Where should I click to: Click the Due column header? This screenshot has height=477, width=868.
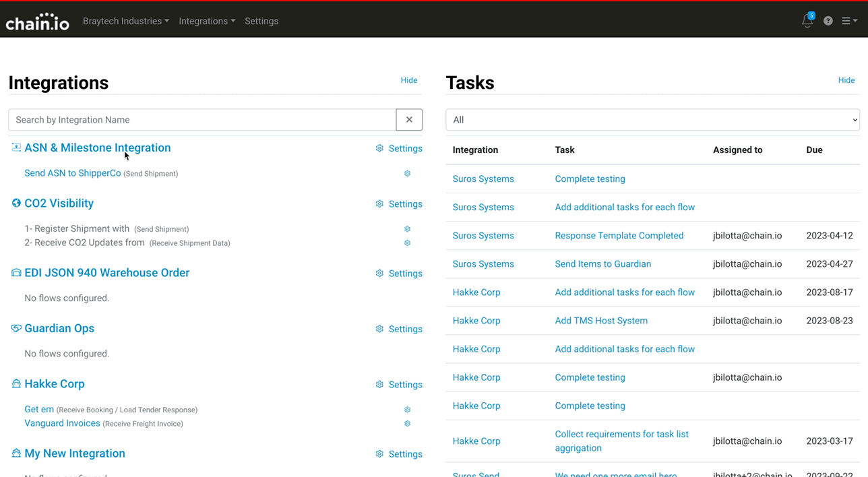[814, 150]
